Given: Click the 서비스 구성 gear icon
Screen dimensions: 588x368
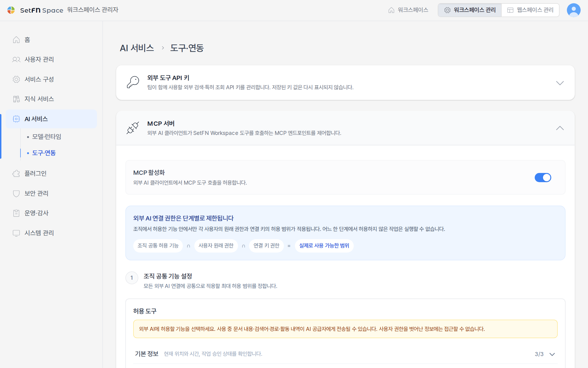Looking at the screenshot, I should coord(16,79).
